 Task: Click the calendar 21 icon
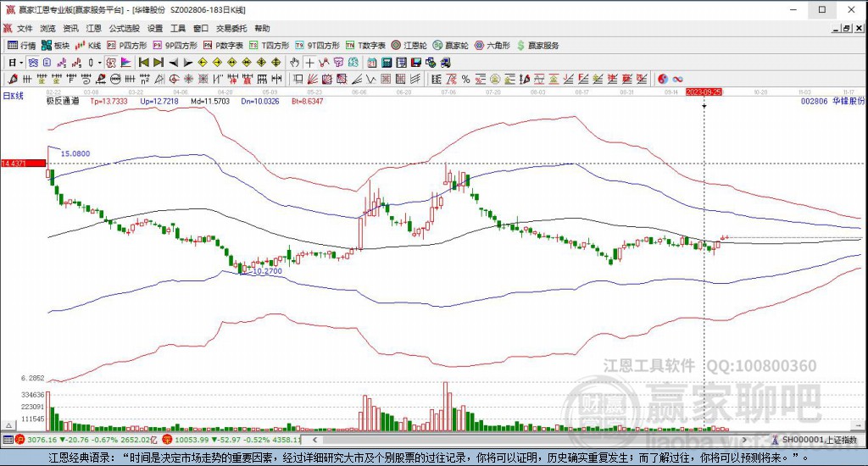coord(372,63)
